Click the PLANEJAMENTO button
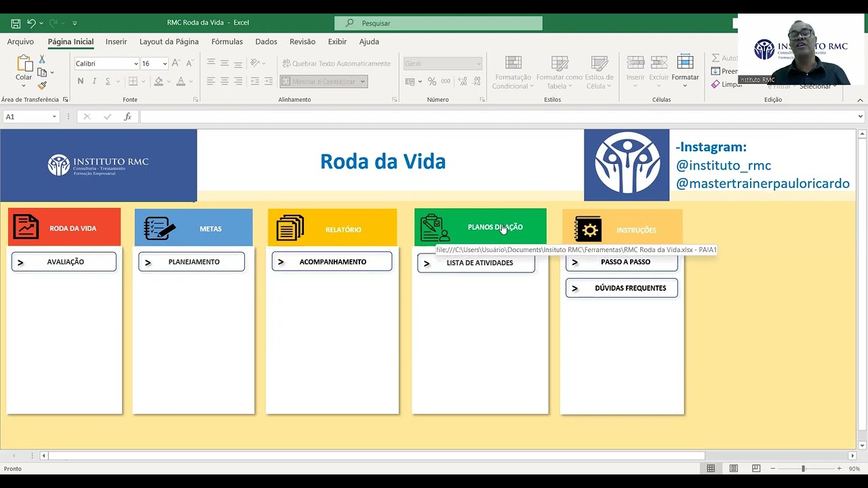The width and height of the screenshot is (868, 488). tap(191, 262)
